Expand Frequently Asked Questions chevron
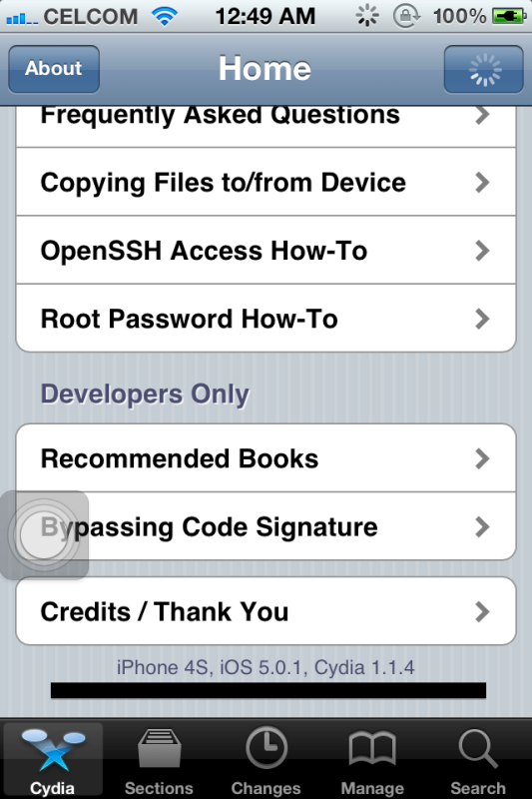This screenshot has height=799, width=532. 482,115
